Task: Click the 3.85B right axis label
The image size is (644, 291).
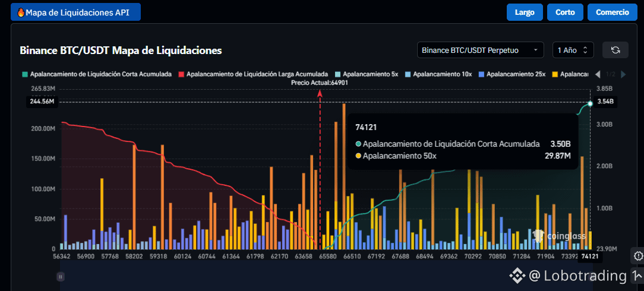Action: coord(604,88)
